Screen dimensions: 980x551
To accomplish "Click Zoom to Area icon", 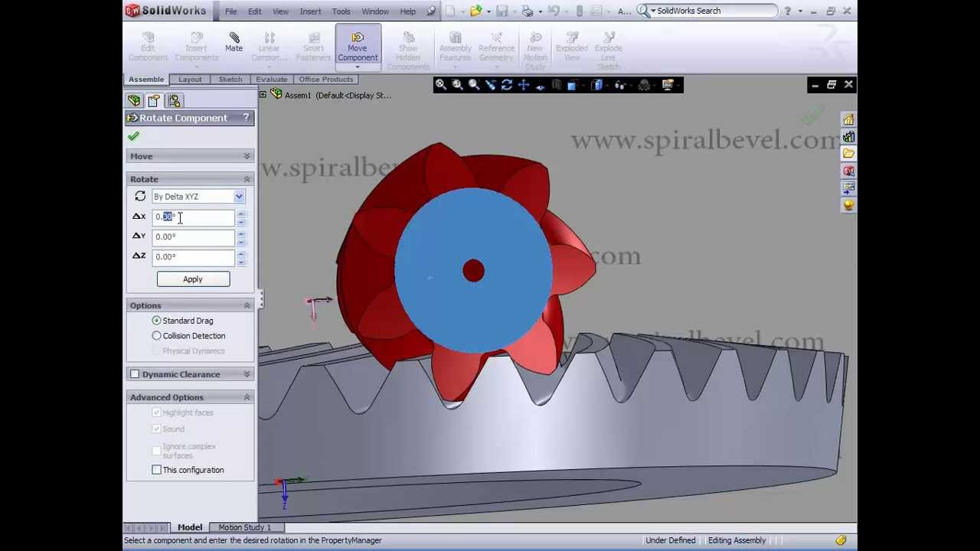I will point(457,85).
